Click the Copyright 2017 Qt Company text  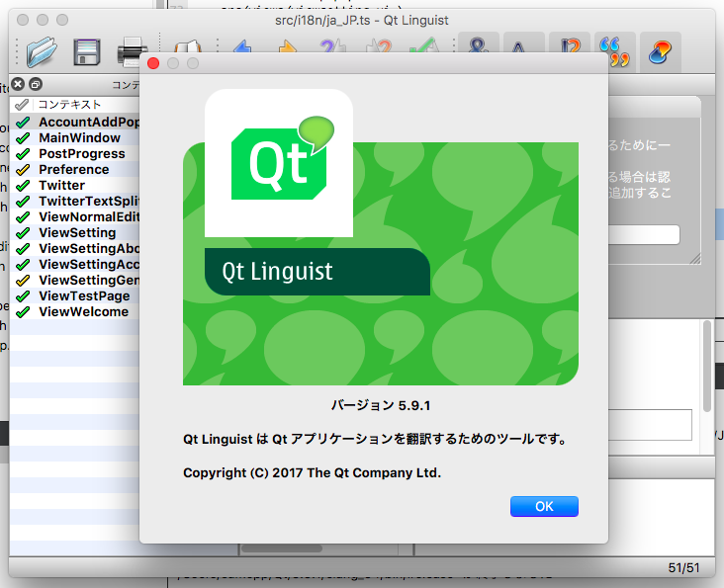point(313,472)
